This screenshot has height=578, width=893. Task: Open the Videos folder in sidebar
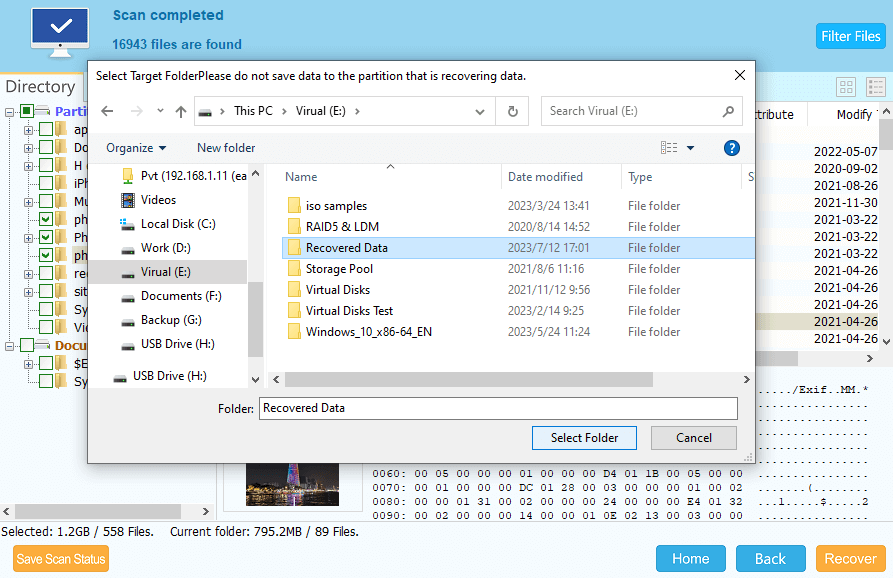click(x=158, y=200)
